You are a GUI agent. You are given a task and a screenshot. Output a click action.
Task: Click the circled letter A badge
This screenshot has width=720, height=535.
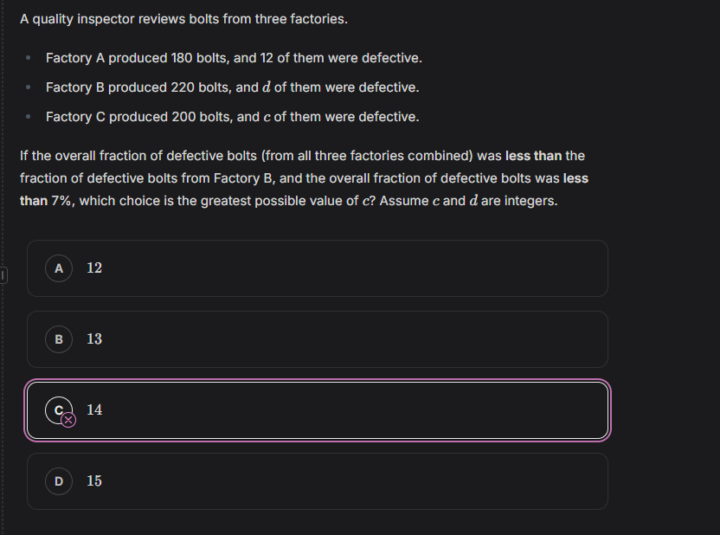pyautogui.click(x=59, y=268)
